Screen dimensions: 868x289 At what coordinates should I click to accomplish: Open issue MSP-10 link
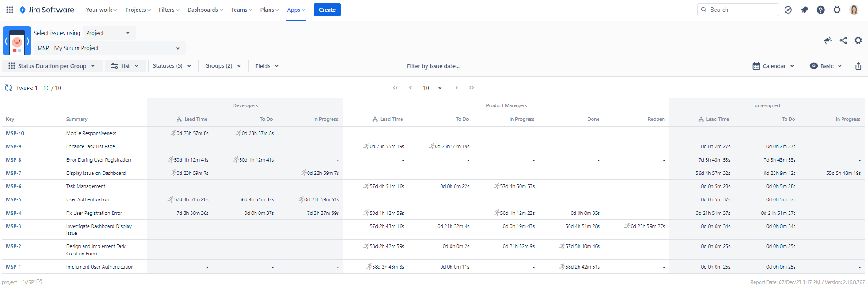coord(15,133)
